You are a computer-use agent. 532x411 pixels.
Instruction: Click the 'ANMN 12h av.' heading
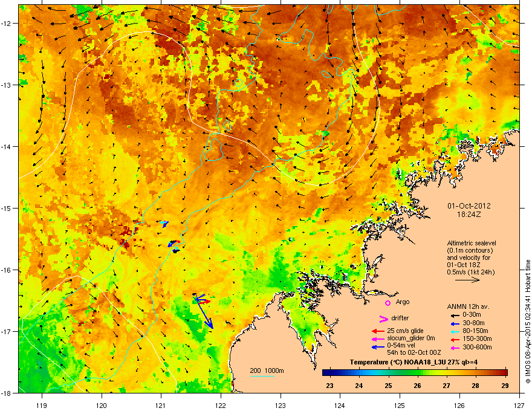tap(468, 307)
